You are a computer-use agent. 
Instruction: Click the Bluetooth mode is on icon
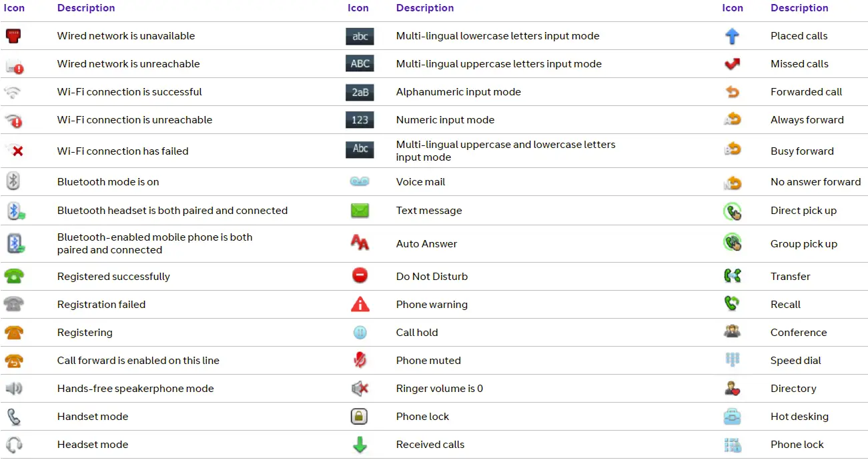click(13, 181)
